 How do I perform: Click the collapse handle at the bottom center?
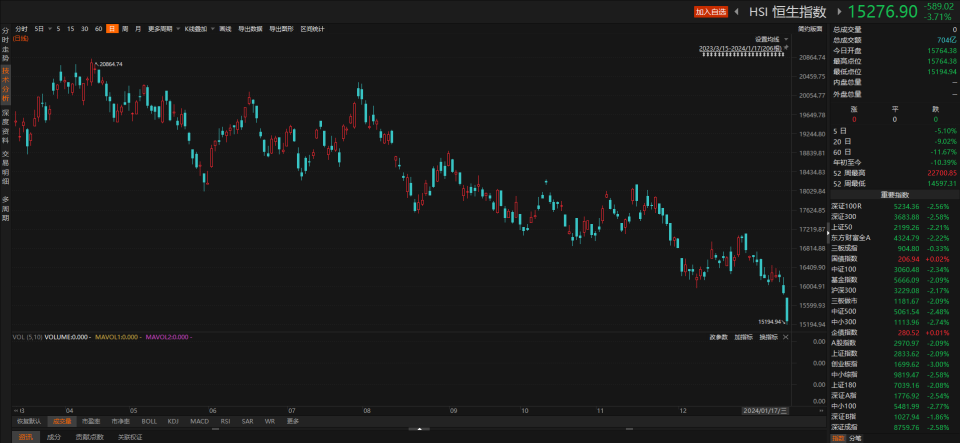pos(419,429)
